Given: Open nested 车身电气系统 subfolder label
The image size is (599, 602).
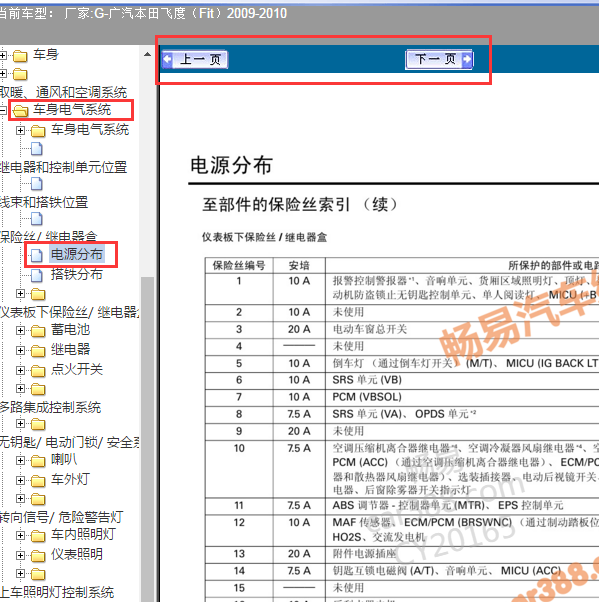Looking at the screenshot, I should point(90,130).
